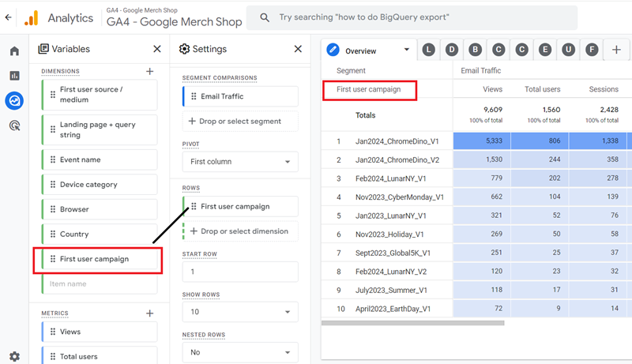632x364 pixels.
Task: Click First user campaign table header
Action: [368, 89]
